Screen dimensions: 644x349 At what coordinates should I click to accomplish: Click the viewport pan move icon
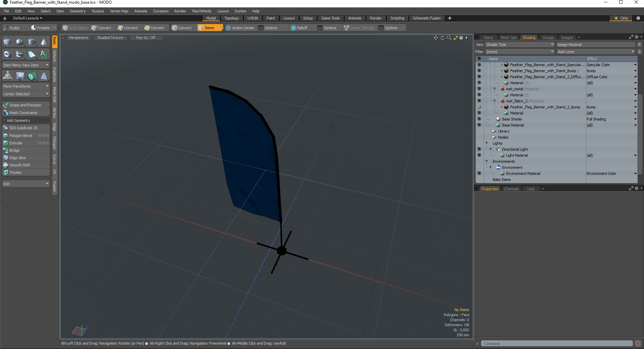coord(436,38)
